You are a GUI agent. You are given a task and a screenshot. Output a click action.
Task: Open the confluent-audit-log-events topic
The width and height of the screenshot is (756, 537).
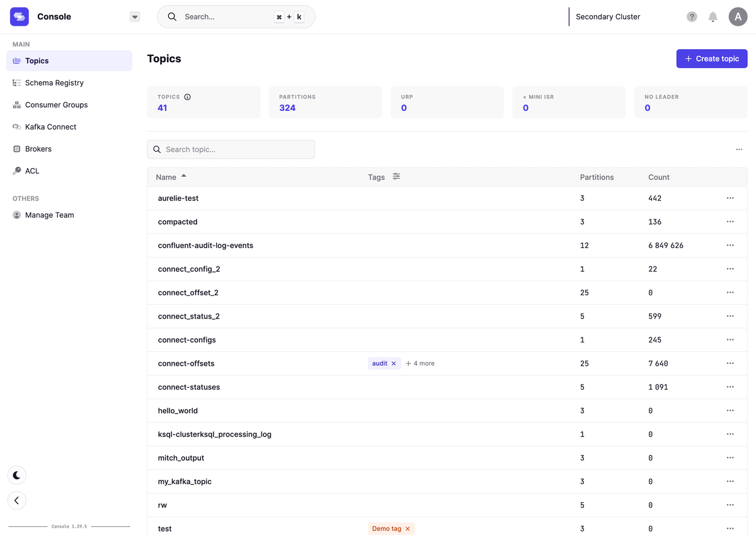[205, 246]
